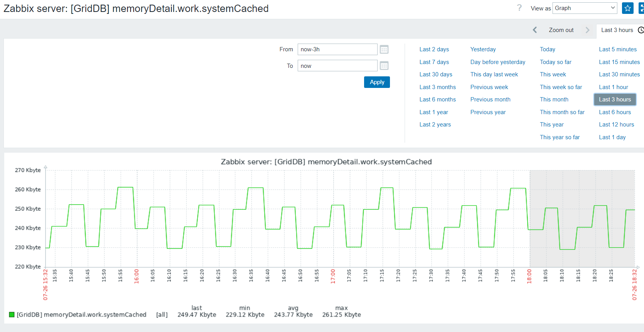Click into the From time field
Viewport: 644px width, 332px height.
pos(337,49)
